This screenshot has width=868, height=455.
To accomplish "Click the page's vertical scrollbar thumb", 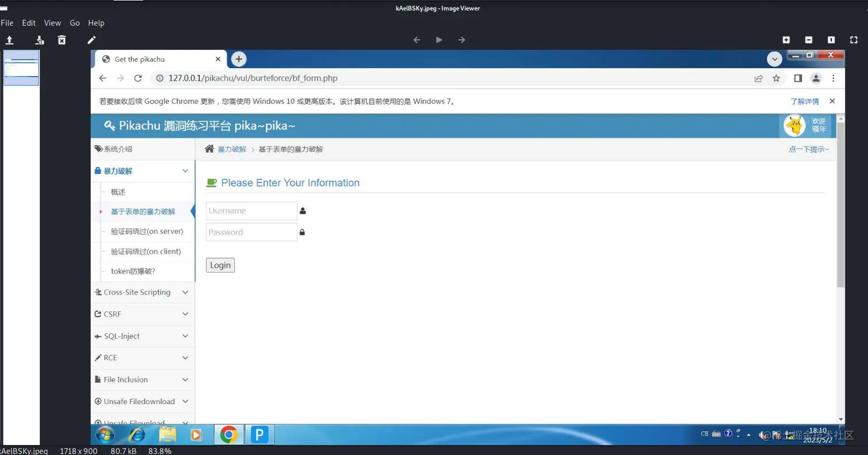I will (x=841, y=204).
